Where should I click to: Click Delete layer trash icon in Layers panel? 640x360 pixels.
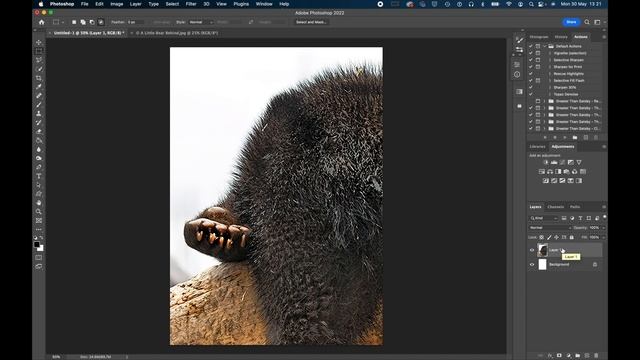point(596,356)
